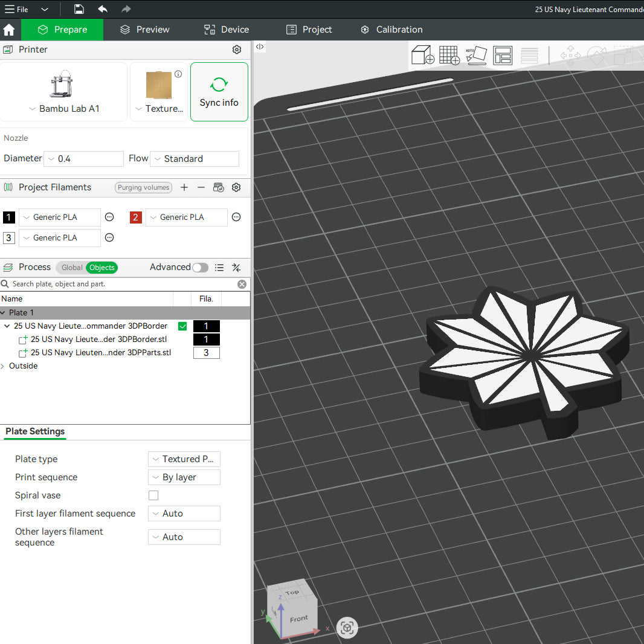Clear the search with X icon

[242, 284]
